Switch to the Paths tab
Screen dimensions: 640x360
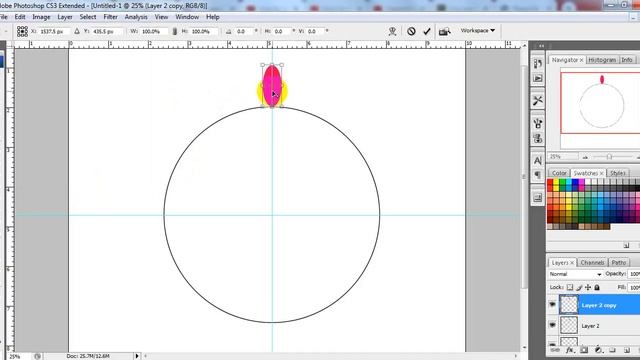[x=618, y=262]
